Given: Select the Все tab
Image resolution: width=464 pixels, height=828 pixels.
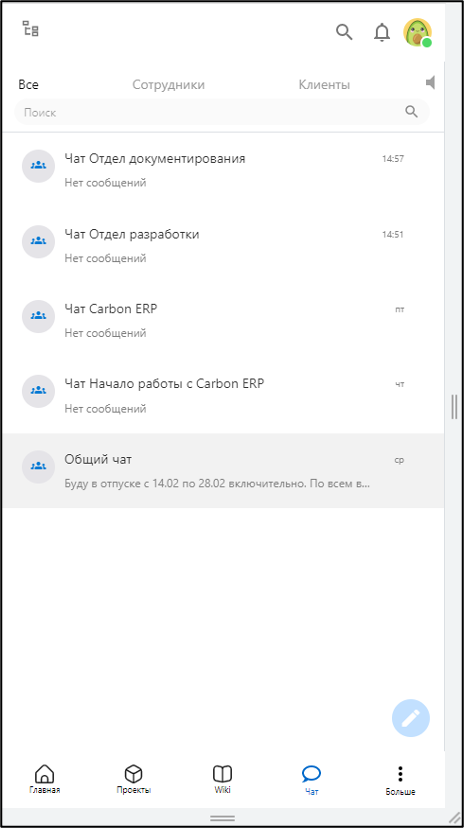Looking at the screenshot, I should [x=29, y=84].
